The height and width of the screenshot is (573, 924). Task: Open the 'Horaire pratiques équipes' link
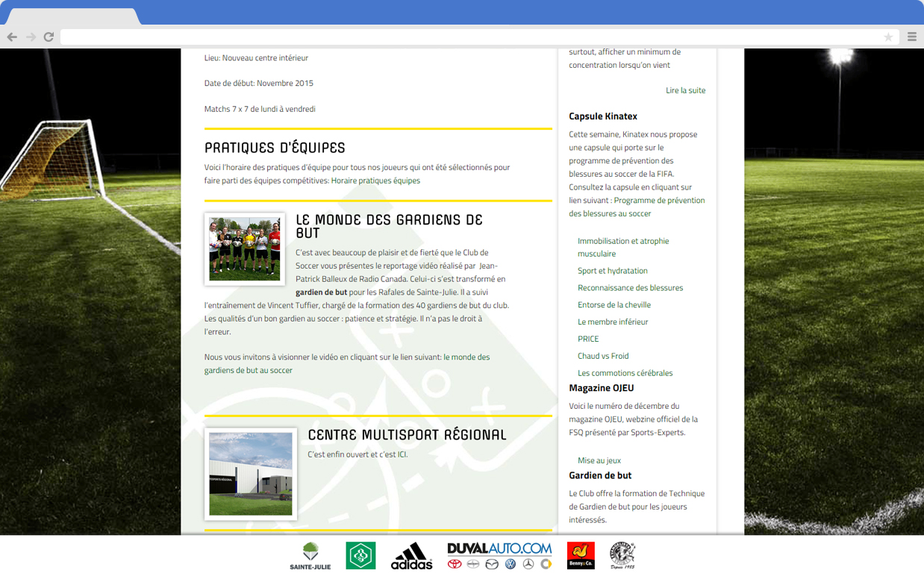pos(375,181)
